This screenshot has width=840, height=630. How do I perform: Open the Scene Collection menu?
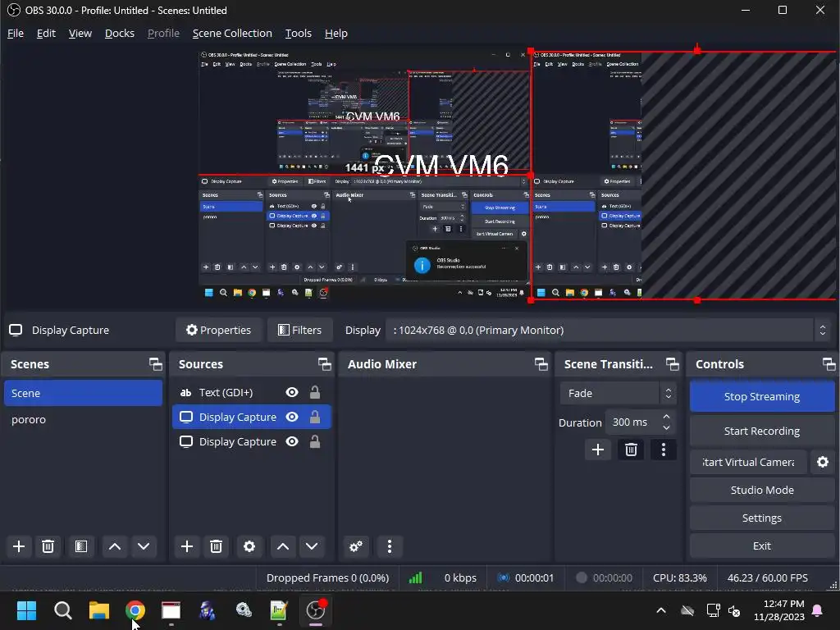(232, 33)
